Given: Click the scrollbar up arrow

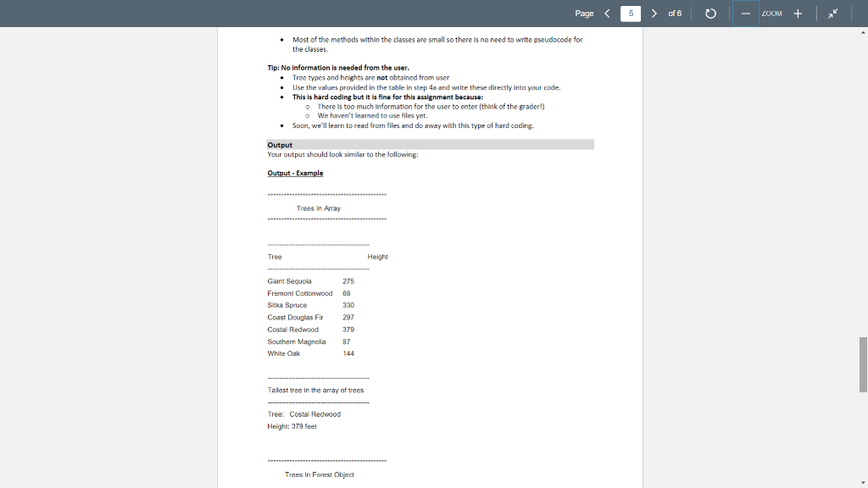Looking at the screenshot, I should click(863, 32).
